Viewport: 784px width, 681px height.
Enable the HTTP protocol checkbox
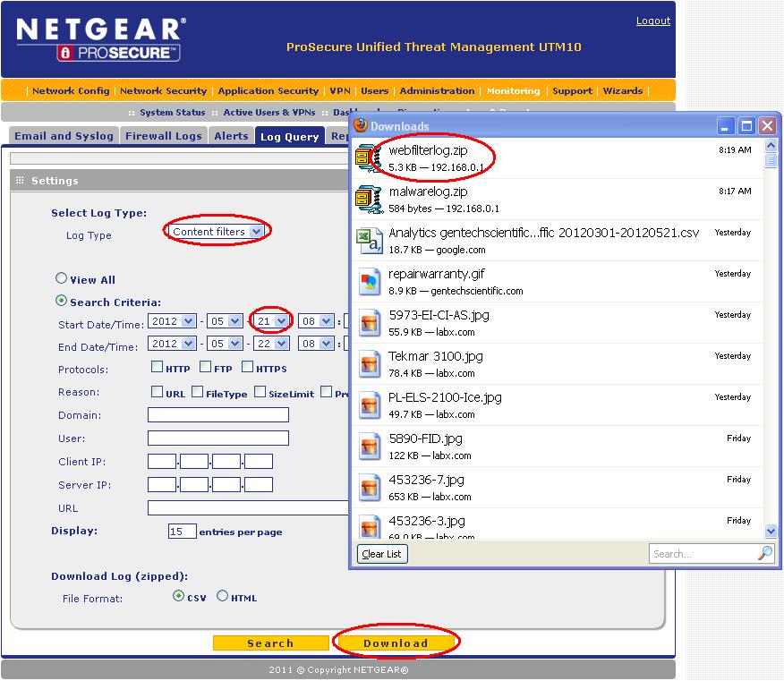coord(157,367)
